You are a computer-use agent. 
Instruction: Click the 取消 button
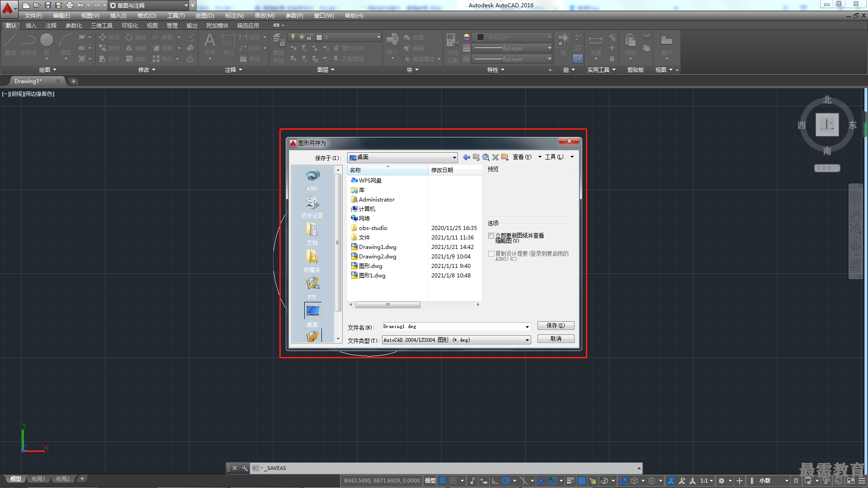[556, 339]
